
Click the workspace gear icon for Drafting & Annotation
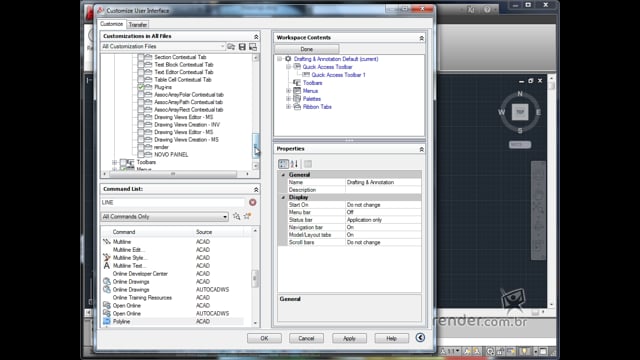coord(288,59)
